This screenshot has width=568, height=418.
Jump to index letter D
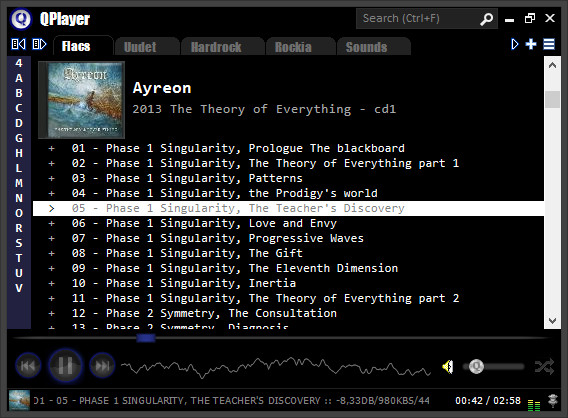tap(19, 123)
